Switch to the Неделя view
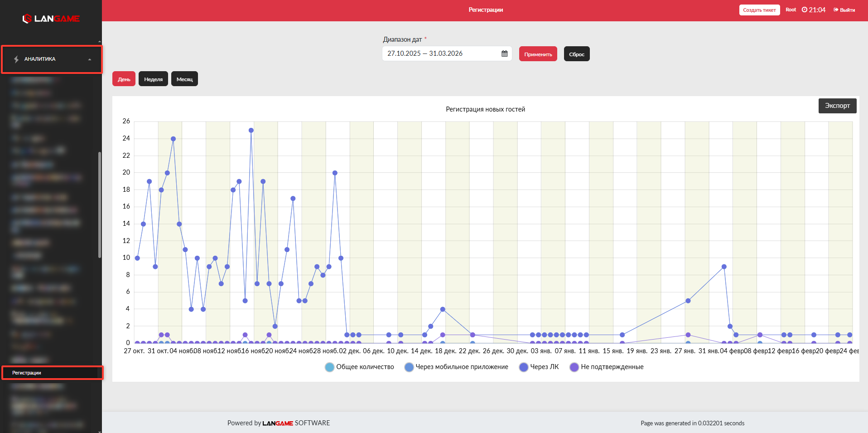 coord(153,79)
